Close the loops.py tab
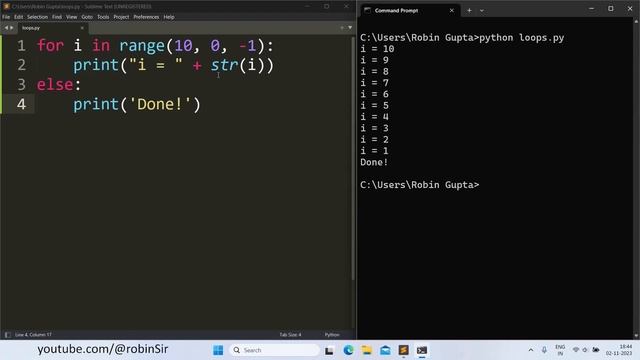 pyautogui.click(x=82, y=28)
